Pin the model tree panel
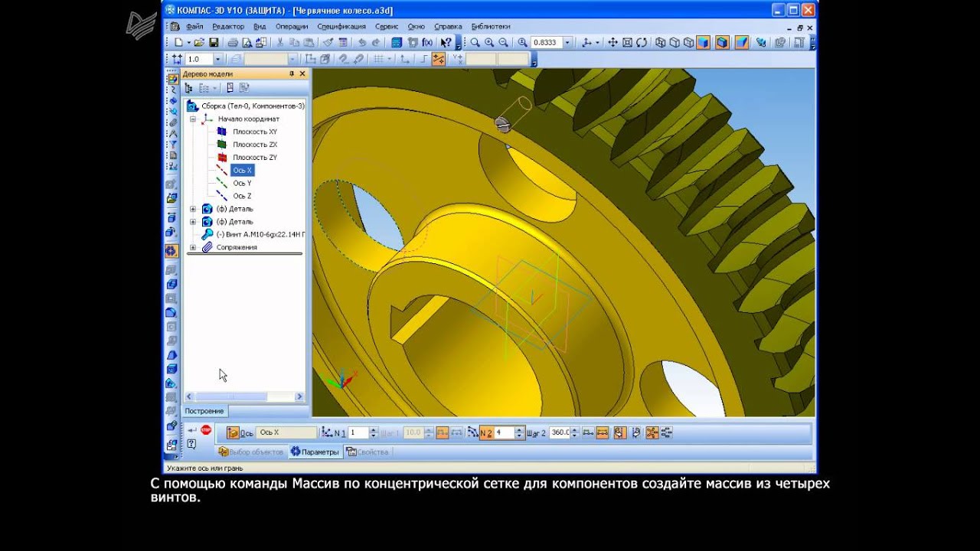 [x=292, y=73]
